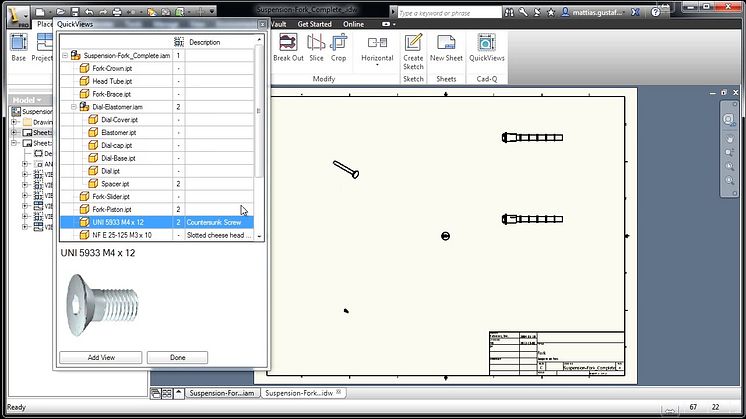Click the quantity column header icon in QuickViews

(x=178, y=42)
